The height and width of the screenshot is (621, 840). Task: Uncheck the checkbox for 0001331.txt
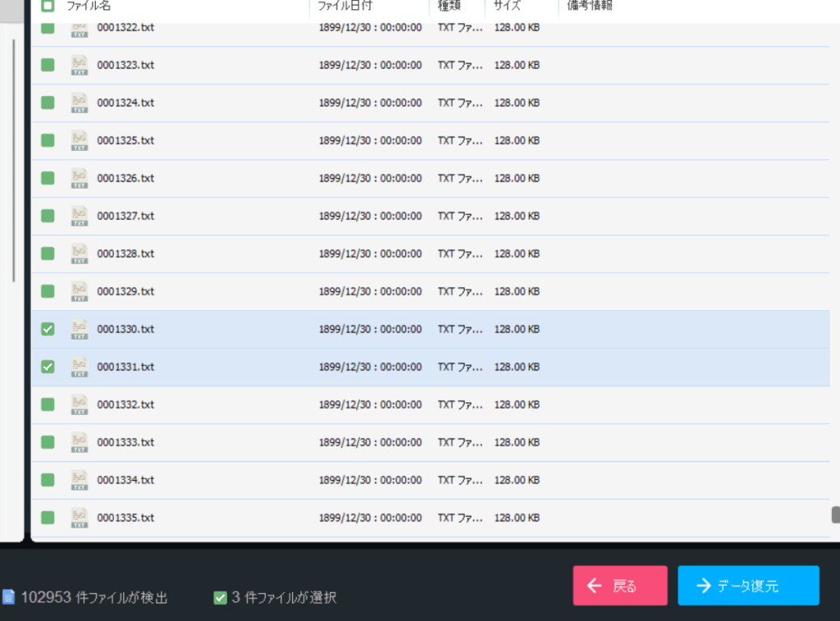[x=48, y=367]
